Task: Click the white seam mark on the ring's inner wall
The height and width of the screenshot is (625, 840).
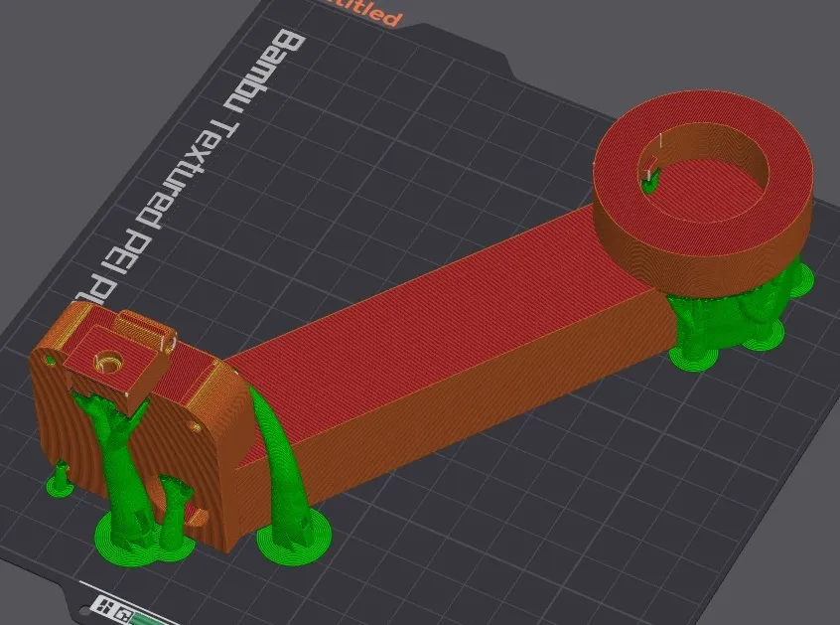Action: pos(660,140)
